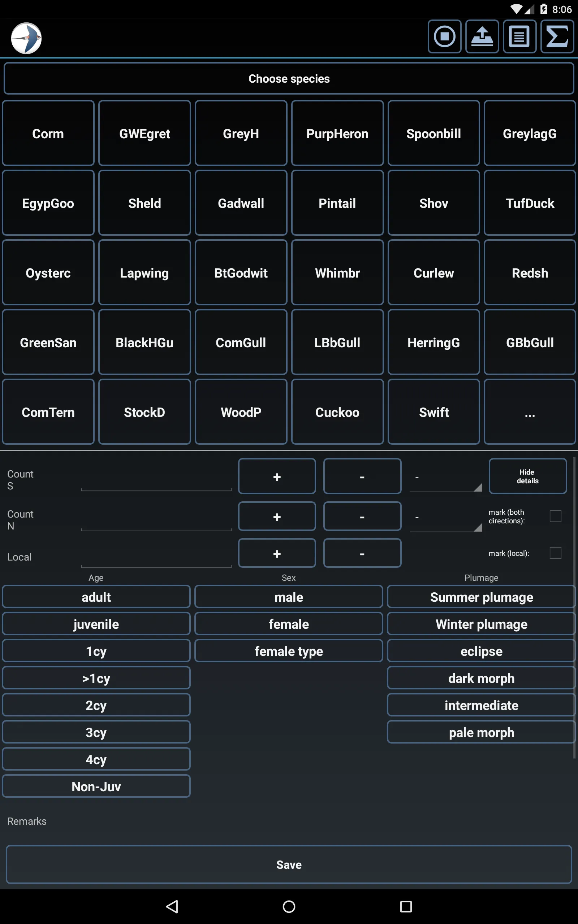Screen dimensions: 578x924
Task: Select the StockD species
Action: coord(144,412)
